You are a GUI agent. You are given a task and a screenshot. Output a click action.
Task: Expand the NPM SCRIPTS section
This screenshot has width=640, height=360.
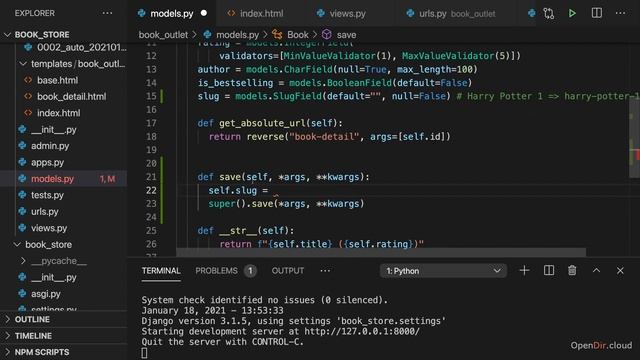click(7, 352)
